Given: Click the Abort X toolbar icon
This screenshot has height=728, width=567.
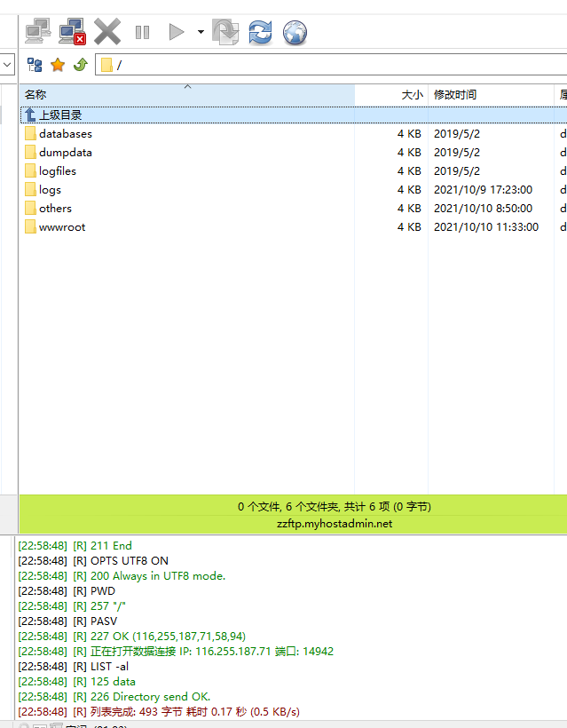Looking at the screenshot, I should tap(107, 33).
